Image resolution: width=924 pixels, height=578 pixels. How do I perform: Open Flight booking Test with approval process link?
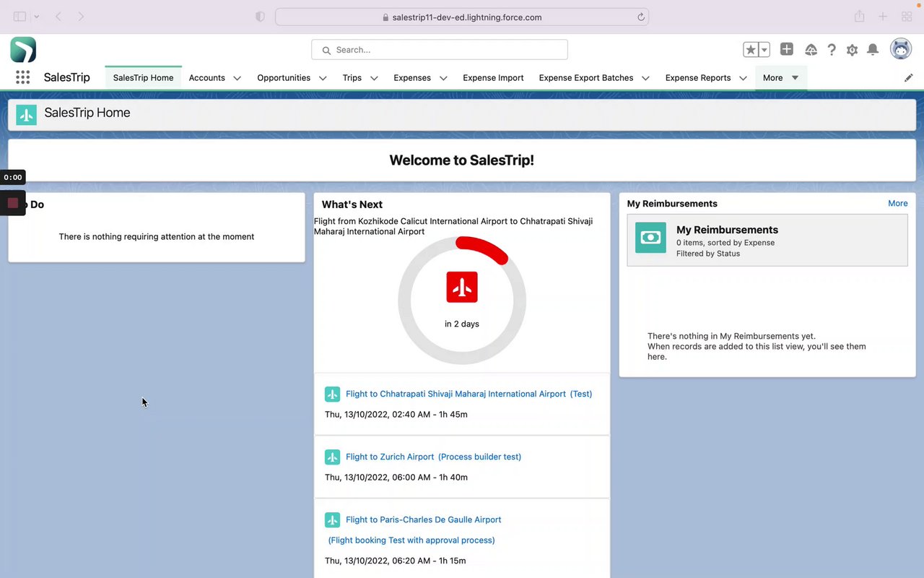[x=411, y=540]
